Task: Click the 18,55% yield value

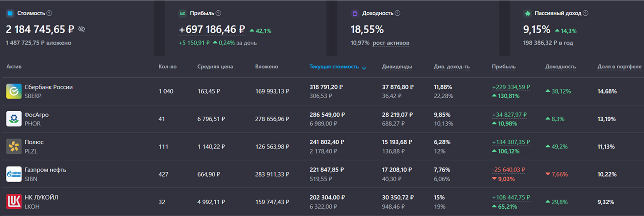Action: (367, 30)
